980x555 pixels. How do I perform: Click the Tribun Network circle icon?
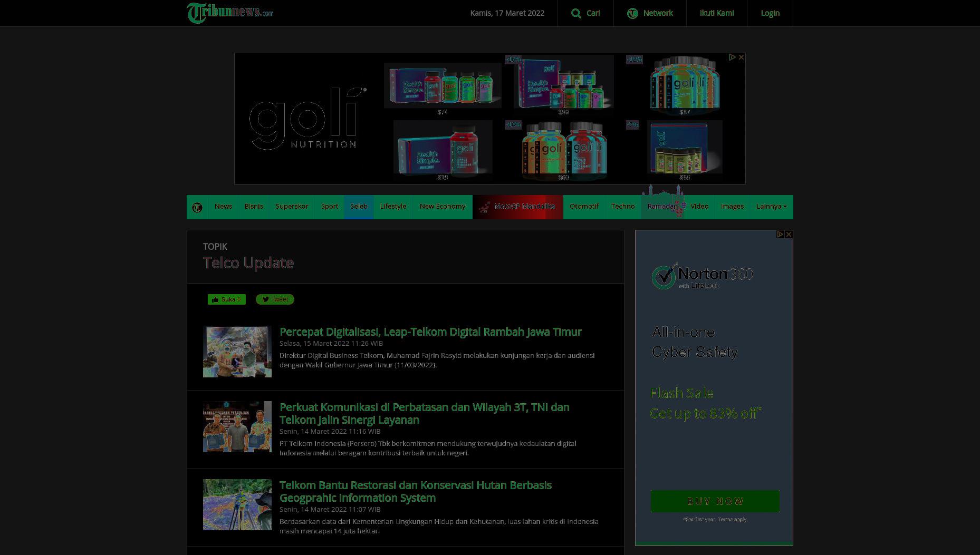[632, 13]
